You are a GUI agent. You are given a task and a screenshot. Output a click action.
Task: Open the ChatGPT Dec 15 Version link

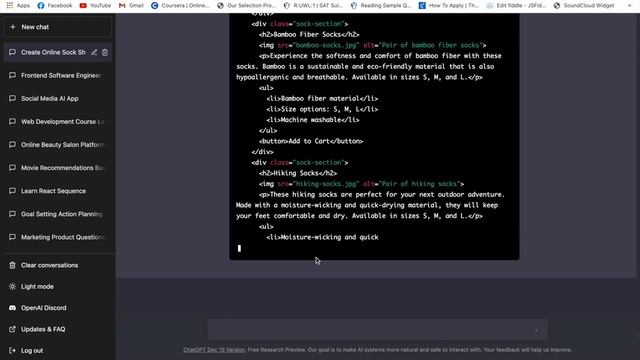point(214,350)
